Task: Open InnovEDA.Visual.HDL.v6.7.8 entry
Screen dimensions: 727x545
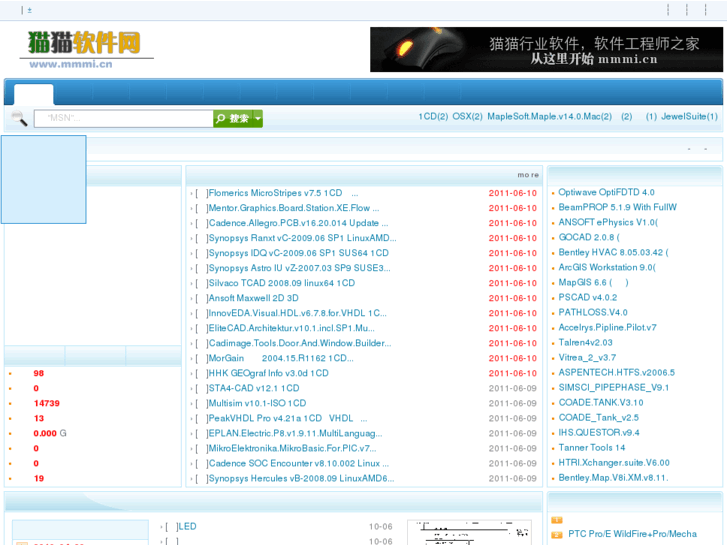Action: pyautogui.click(x=297, y=313)
